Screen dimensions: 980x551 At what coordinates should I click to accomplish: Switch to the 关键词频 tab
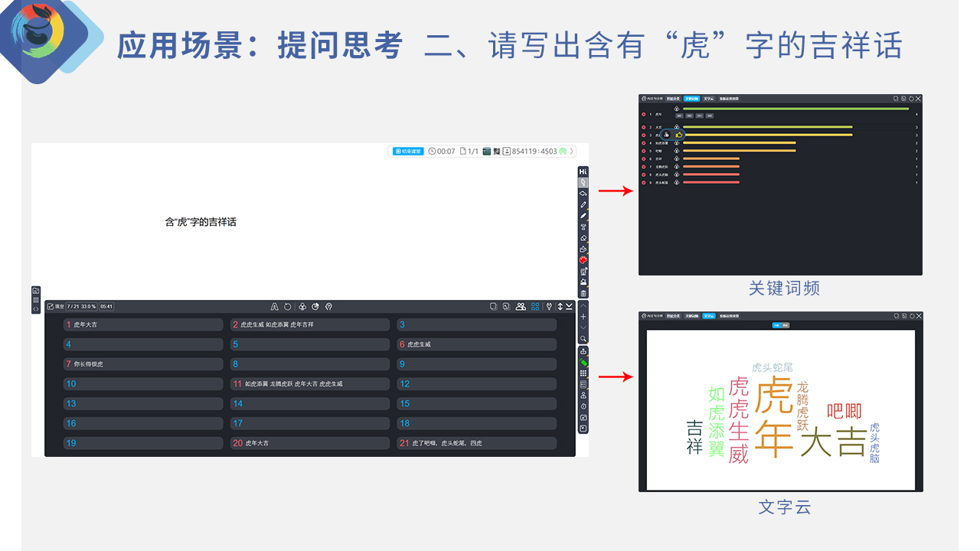pyautogui.click(x=691, y=99)
